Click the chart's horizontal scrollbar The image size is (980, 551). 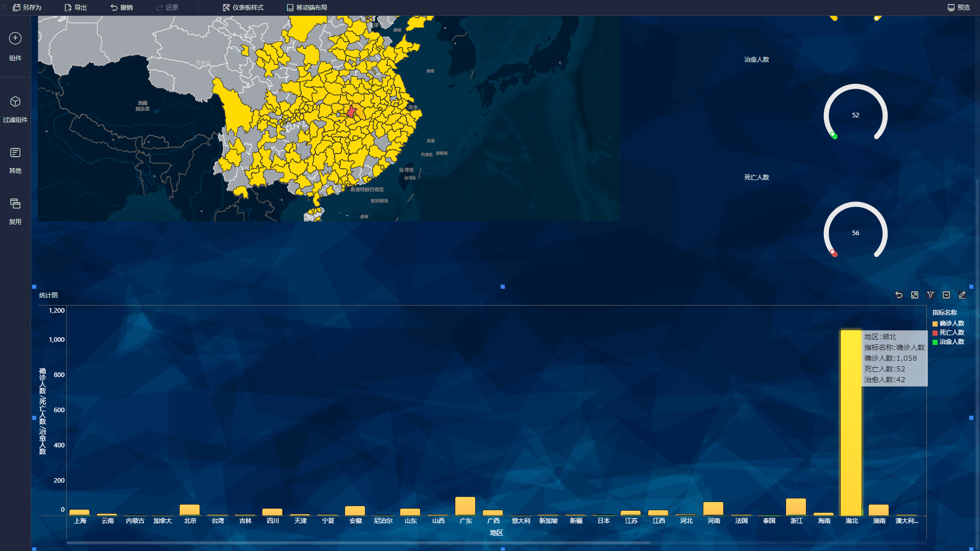pos(357,543)
